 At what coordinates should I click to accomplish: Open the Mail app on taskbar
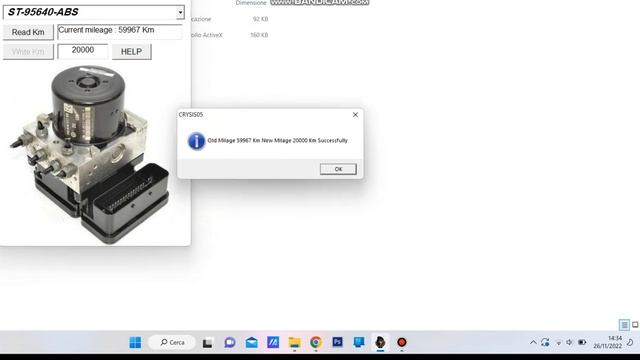coord(251,342)
